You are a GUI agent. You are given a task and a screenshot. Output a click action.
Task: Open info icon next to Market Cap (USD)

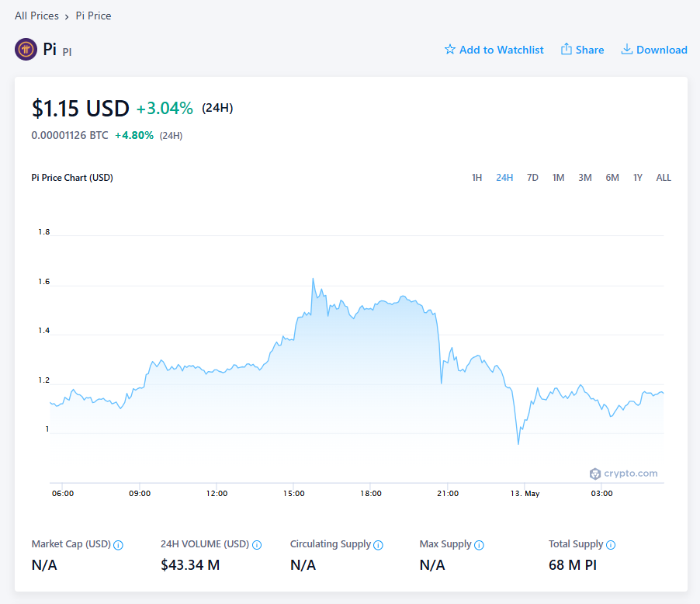[x=118, y=545]
